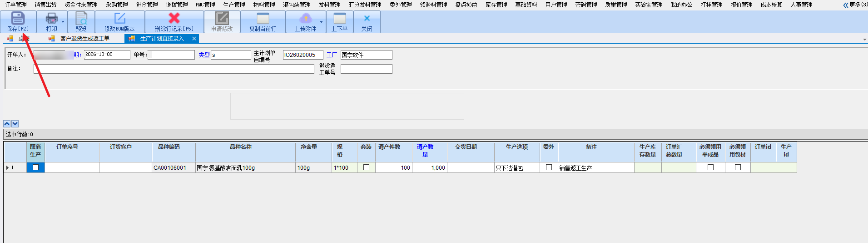Click empty 交货日期 cell in row 1

pos(471,167)
